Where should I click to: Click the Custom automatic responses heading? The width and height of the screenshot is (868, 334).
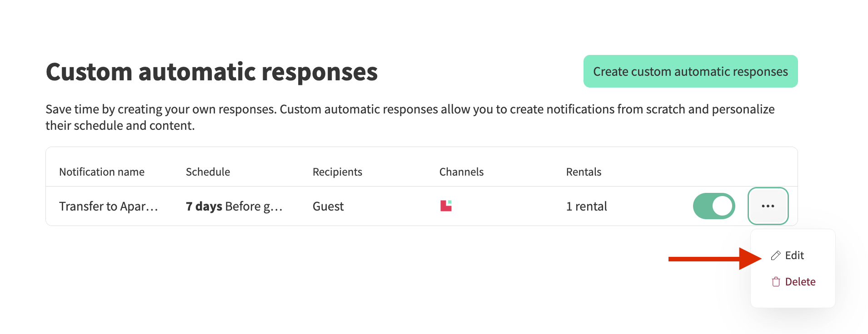212,72
